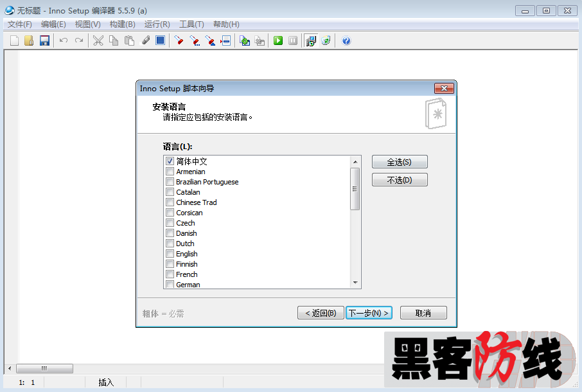The width and height of the screenshot is (582, 392).
Task: Click the blue Help question mark icon
Action: point(346,40)
